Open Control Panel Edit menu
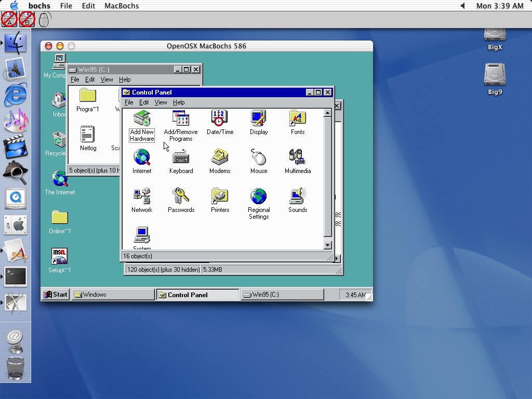This screenshot has height=399, width=532. [144, 102]
